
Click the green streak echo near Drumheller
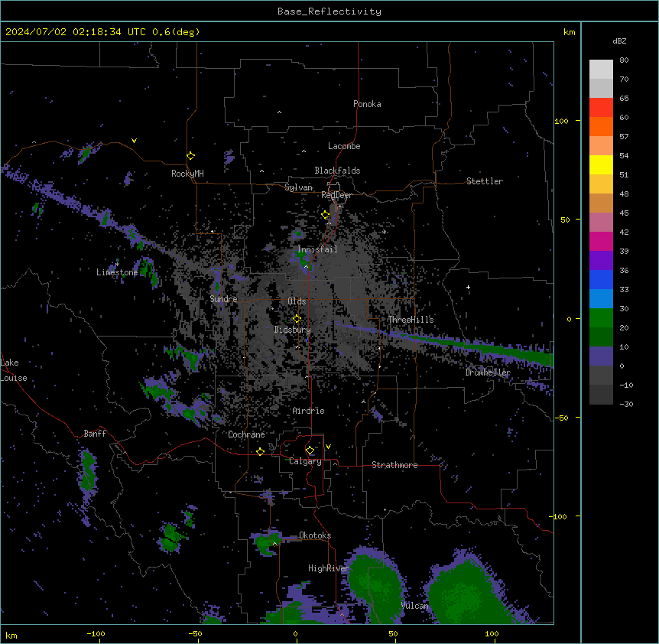click(x=475, y=345)
